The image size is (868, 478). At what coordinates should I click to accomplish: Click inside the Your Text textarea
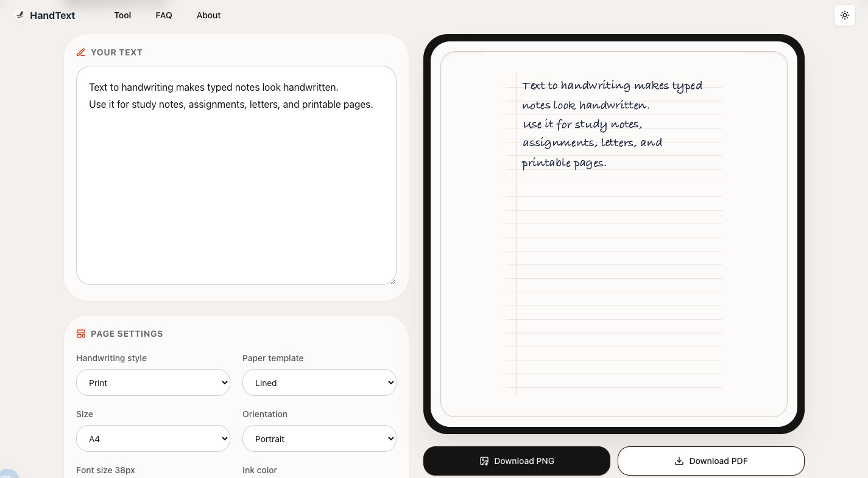coord(236,175)
